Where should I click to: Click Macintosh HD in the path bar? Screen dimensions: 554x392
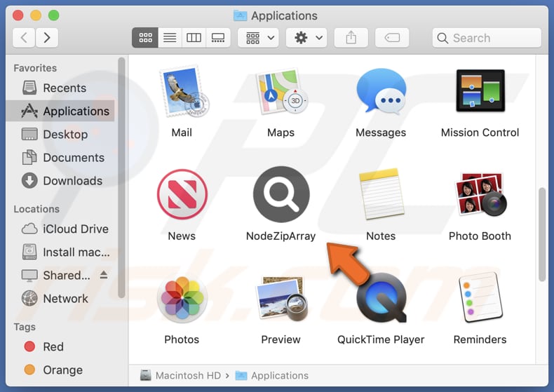tap(180, 375)
